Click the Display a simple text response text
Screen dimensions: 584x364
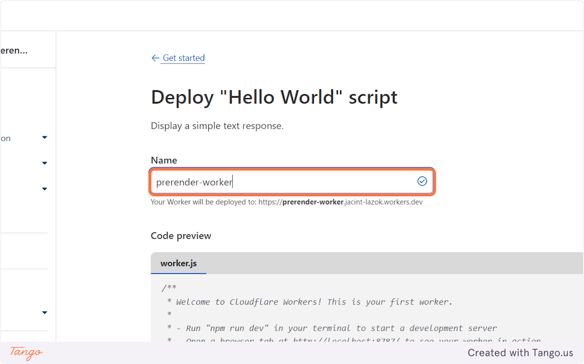click(217, 126)
